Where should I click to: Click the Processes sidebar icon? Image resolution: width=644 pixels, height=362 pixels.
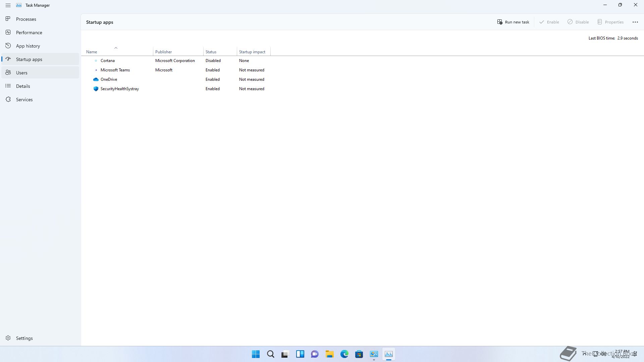tap(8, 19)
